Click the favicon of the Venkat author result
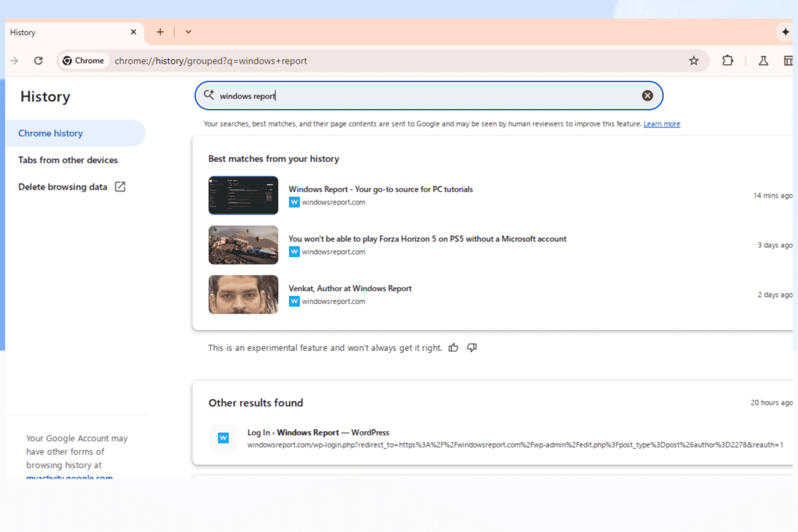The height and width of the screenshot is (532, 798). pyautogui.click(x=294, y=301)
